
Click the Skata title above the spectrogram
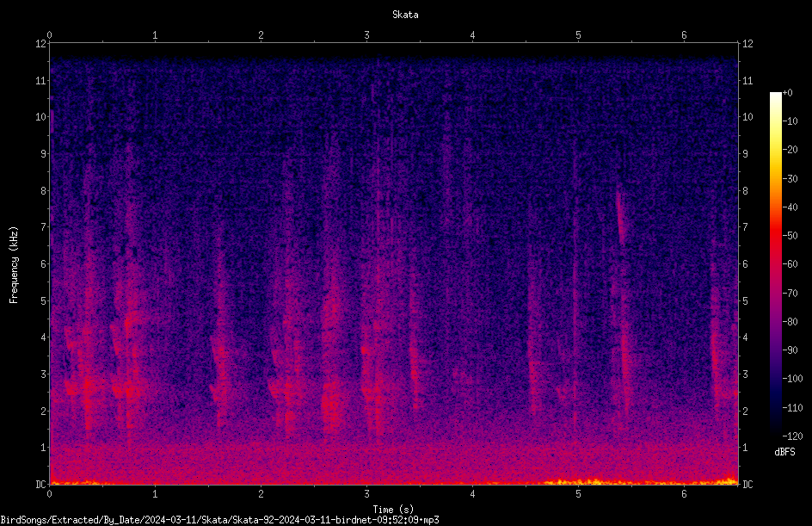(x=405, y=15)
